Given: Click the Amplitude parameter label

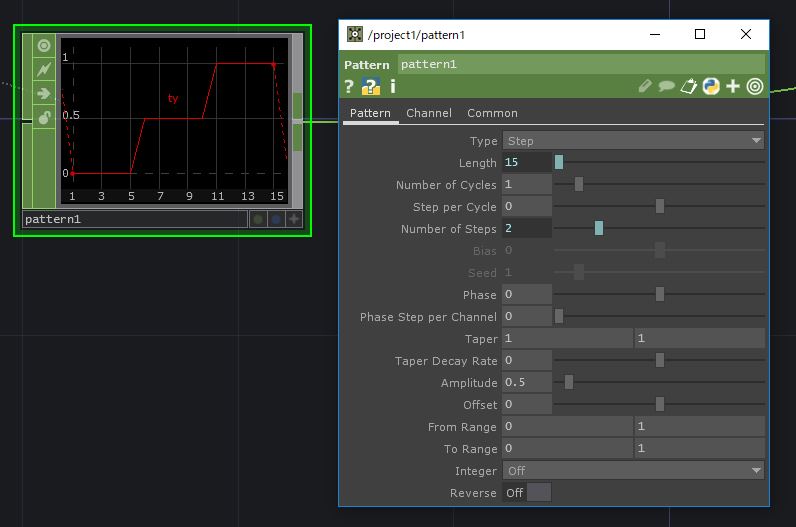Looking at the screenshot, I should pos(469,383).
